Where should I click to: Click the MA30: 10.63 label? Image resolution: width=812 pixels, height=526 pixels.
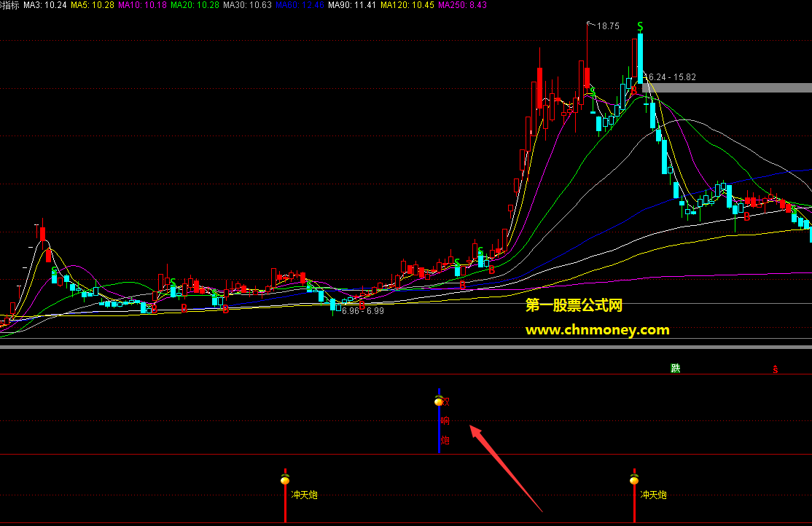(x=248, y=5)
